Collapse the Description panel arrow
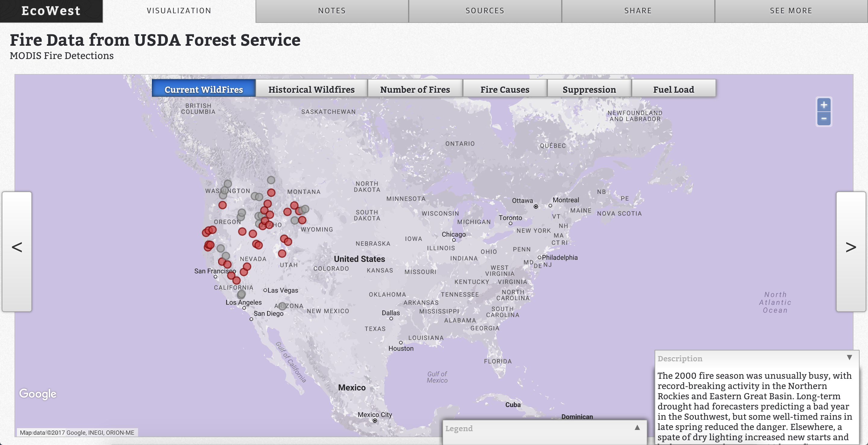The height and width of the screenshot is (445, 868). (x=849, y=357)
